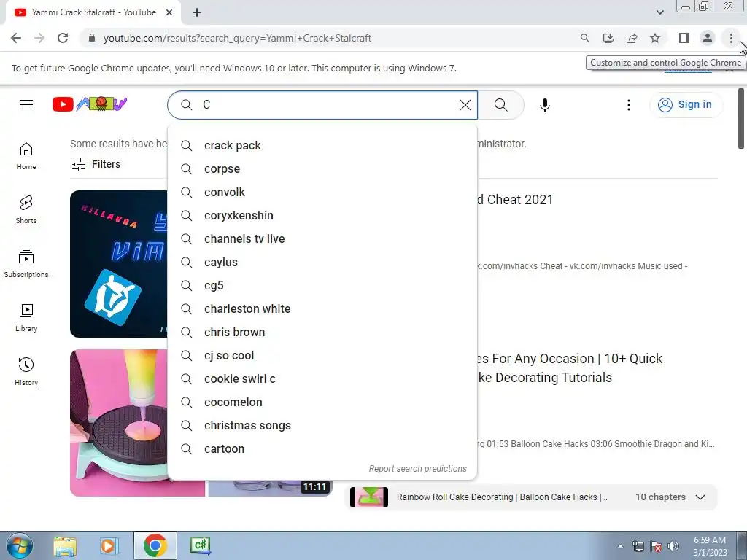The height and width of the screenshot is (560, 747).
Task: Click the zoom magnifier icon in address bar
Action: [x=584, y=38]
